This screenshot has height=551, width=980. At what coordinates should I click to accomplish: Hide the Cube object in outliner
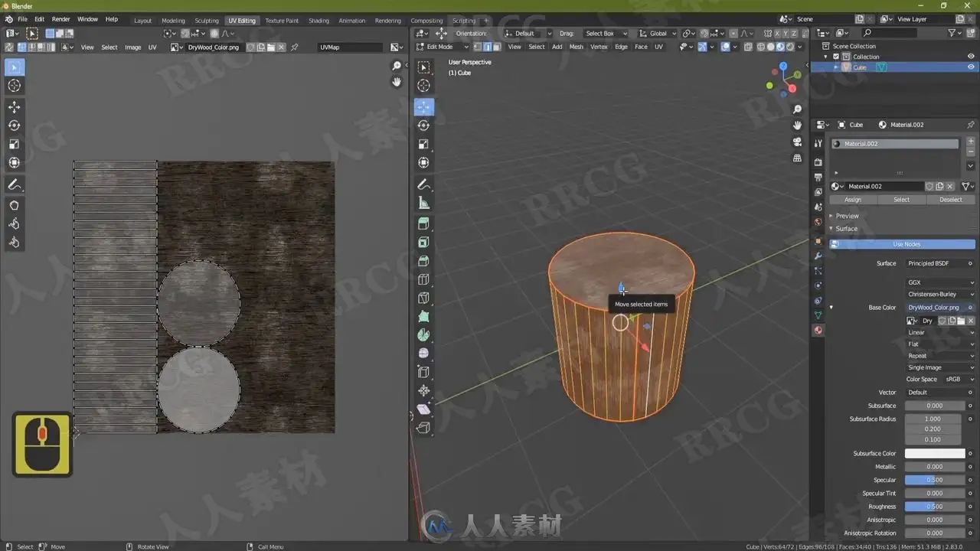point(970,67)
